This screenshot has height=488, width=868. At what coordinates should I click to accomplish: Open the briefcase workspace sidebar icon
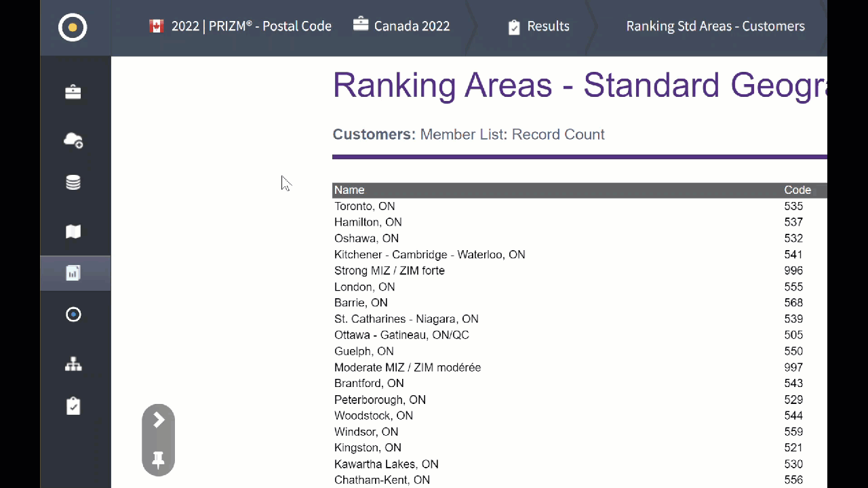click(x=73, y=92)
